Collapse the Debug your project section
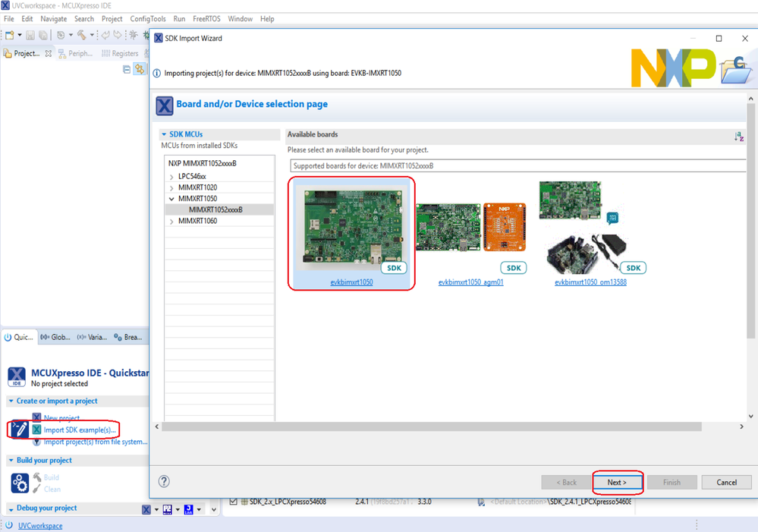Viewport: 758px width, 532px height. tap(11, 508)
